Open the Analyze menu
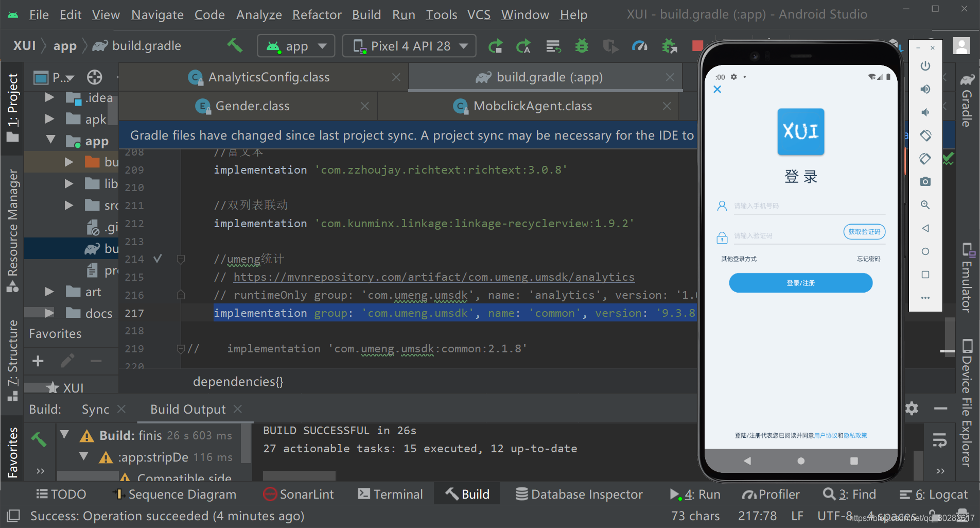980x528 pixels. (x=259, y=15)
